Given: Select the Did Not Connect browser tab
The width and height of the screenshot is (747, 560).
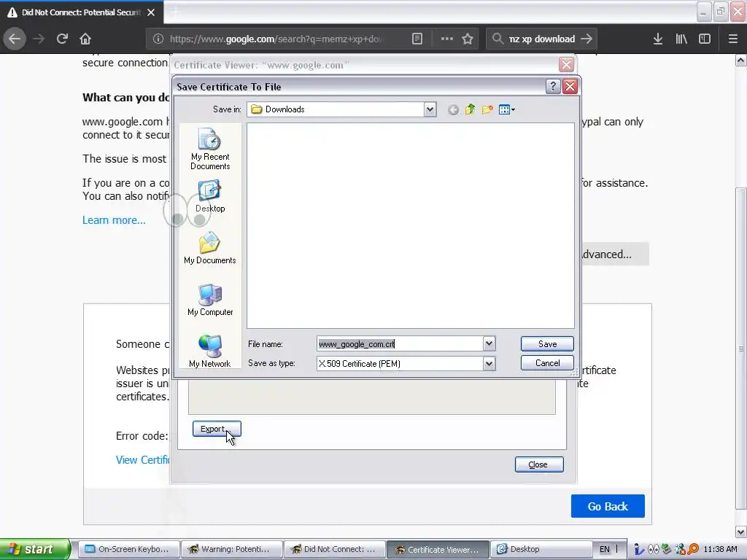Looking at the screenshot, I should (x=82, y=12).
